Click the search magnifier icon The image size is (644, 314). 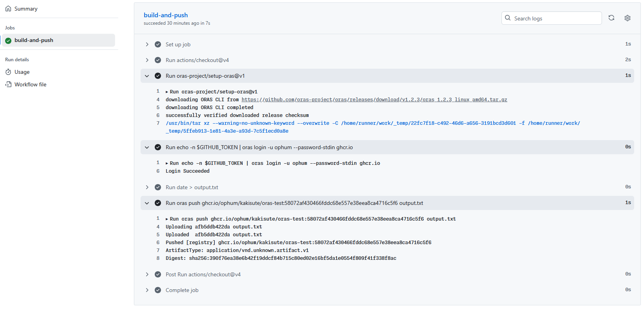(x=508, y=18)
